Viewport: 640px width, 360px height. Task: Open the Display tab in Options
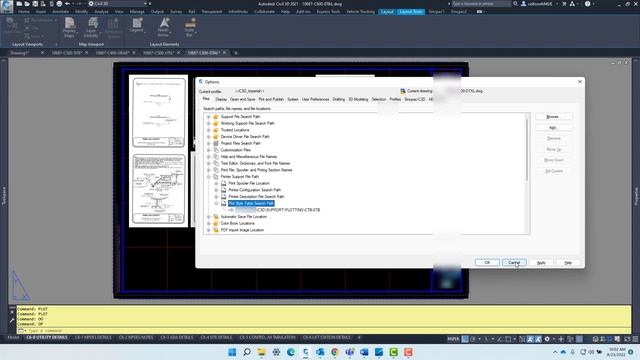(221, 99)
